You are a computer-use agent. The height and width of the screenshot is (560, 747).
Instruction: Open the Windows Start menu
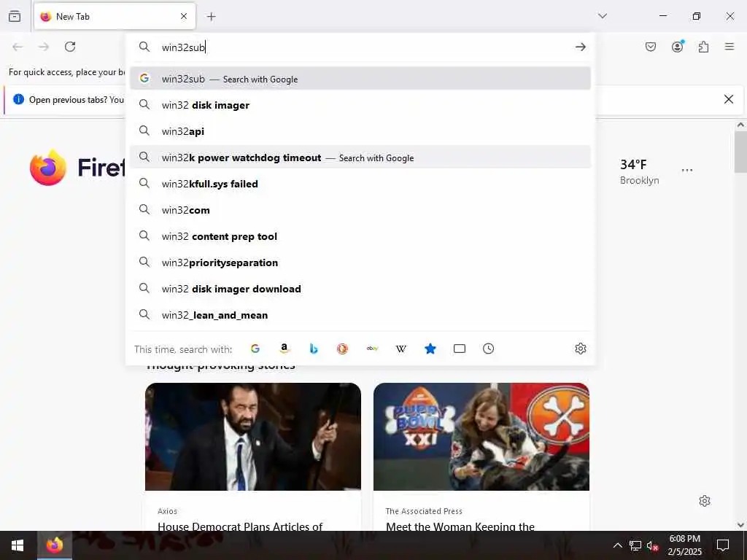pos(18,545)
